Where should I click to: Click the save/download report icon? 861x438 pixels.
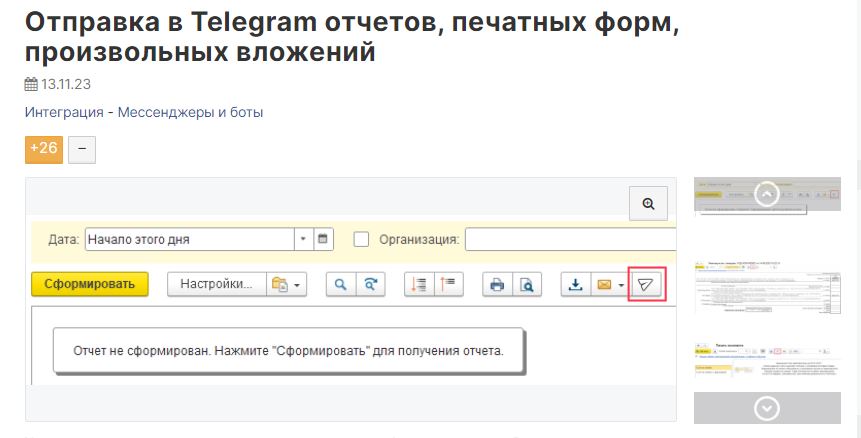coord(575,285)
